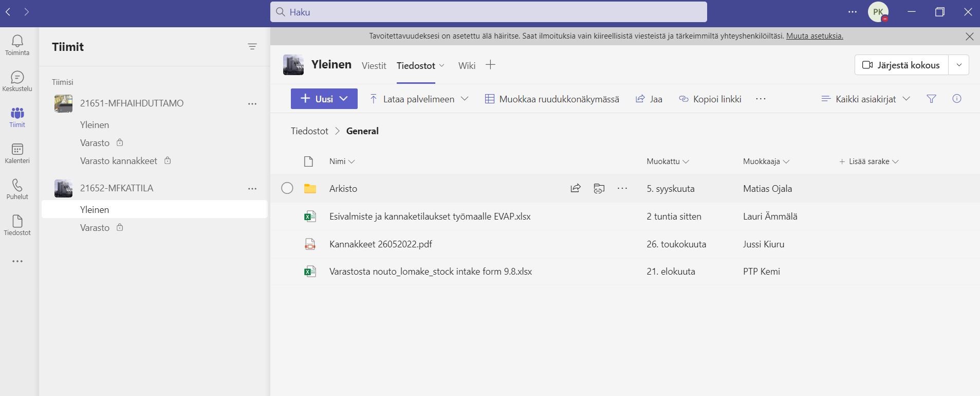980x396 pixels.
Task: Open Tiedostot files in left rail
Action: (x=17, y=225)
